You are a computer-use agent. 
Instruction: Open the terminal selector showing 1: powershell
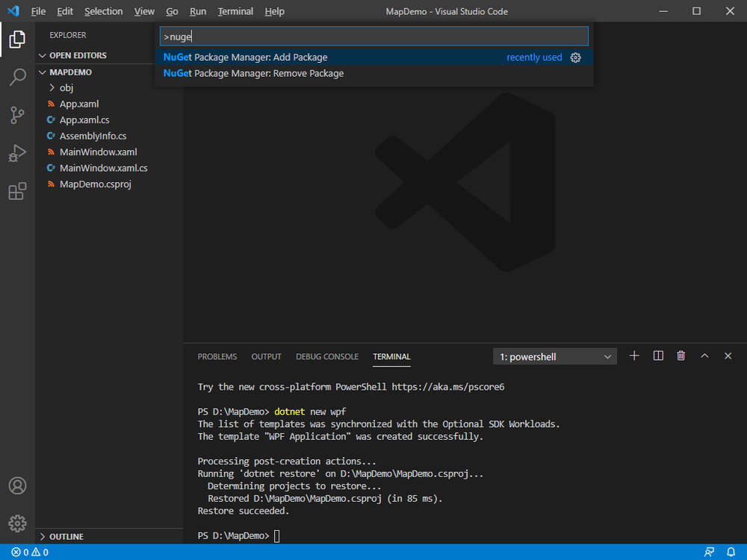[x=554, y=356]
